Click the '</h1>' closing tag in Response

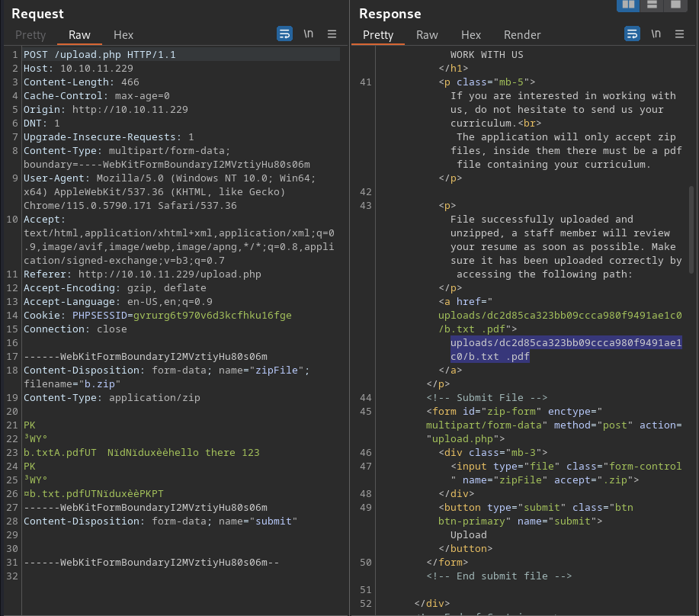pyautogui.click(x=454, y=68)
